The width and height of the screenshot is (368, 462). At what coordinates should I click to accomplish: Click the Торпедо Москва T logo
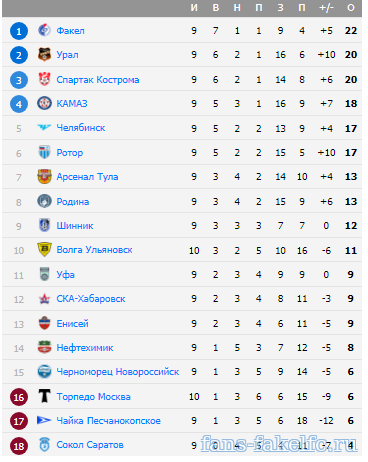pyautogui.click(x=44, y=396)
